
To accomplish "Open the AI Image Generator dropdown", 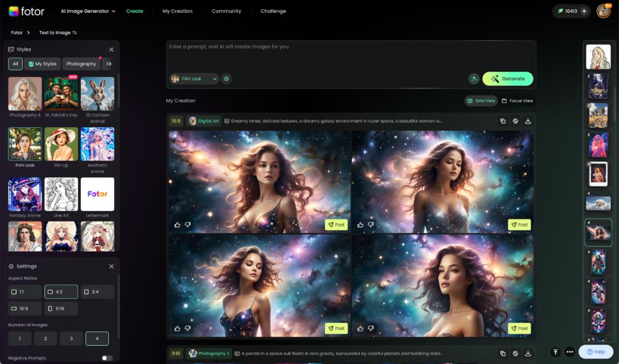I will [88, 11].
